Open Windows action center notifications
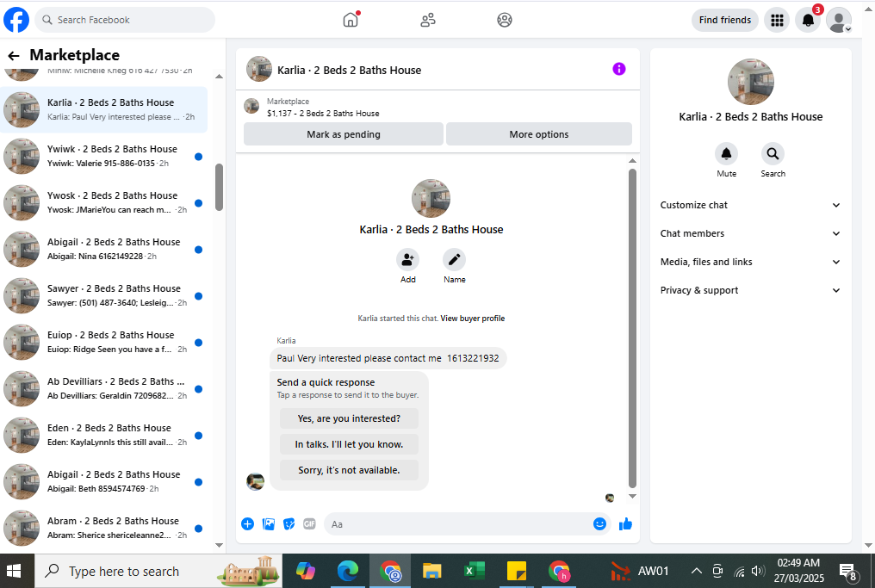The width and height of the screenshot is (875, 588). (x=848, y=572)
